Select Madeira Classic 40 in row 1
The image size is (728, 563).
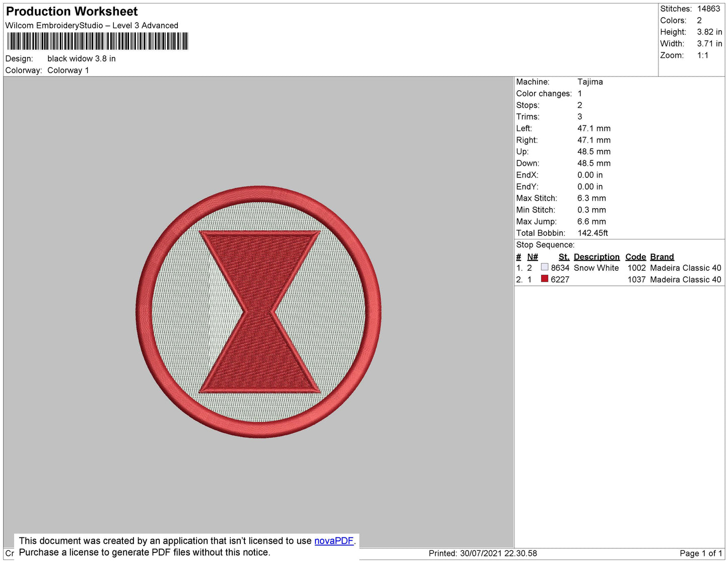(686, 268)
